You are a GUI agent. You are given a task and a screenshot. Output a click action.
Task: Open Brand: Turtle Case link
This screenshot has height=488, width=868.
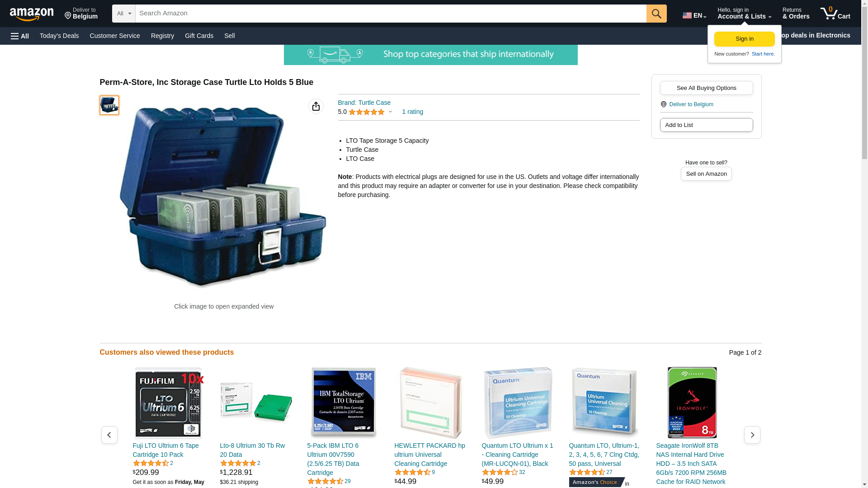pyautogui.click(x=364, y=103)
